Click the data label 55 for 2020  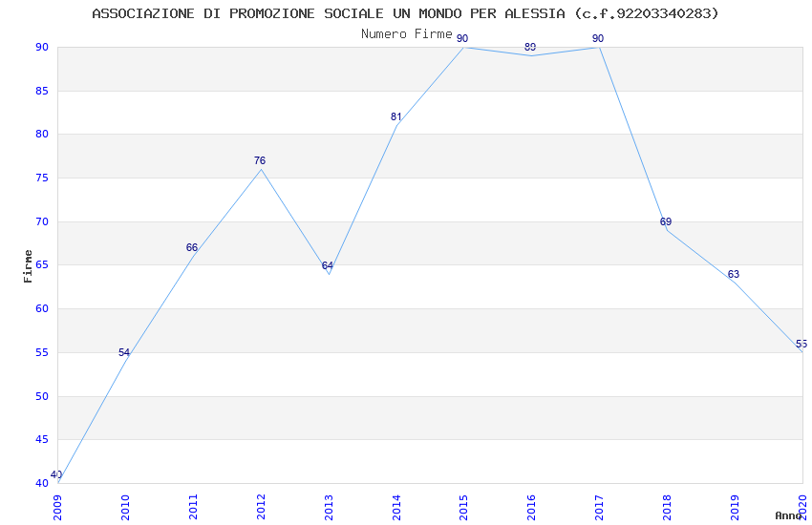click(801, 344)
